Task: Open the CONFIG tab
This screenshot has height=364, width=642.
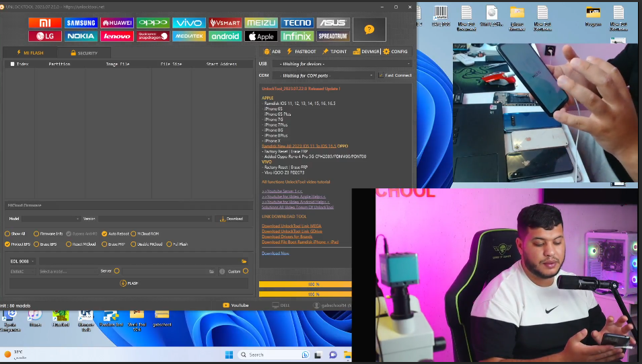Action: [395, 52]
